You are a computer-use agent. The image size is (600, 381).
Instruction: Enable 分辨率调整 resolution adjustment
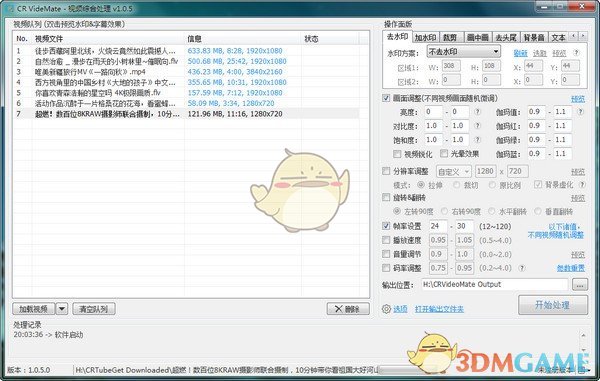[386, 171]
